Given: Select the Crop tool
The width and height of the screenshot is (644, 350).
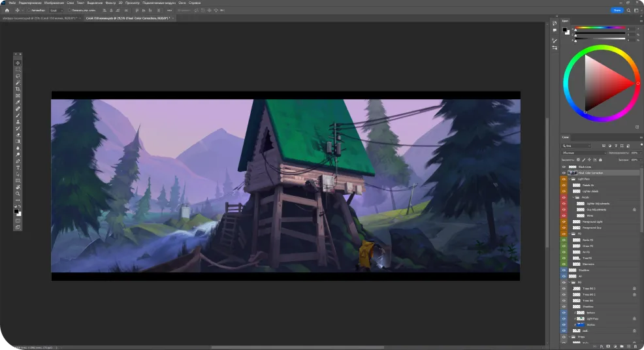Looking at the screenshot, I should click(18, 89).
